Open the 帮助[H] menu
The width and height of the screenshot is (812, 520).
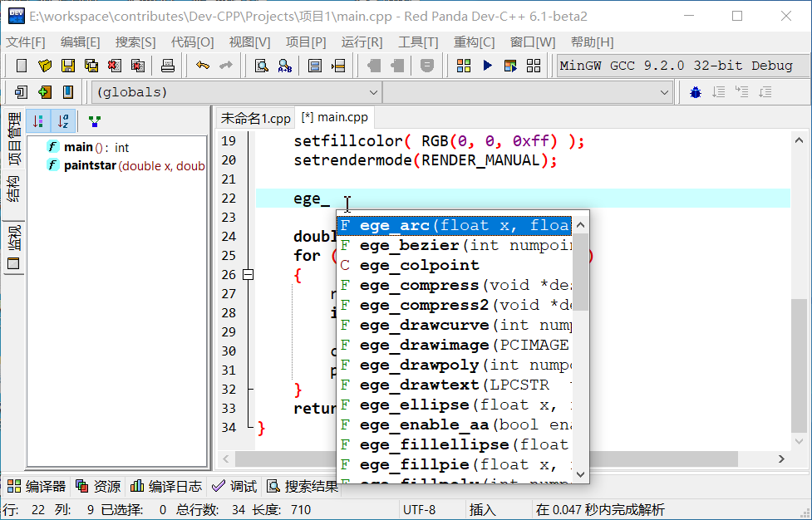592,42
